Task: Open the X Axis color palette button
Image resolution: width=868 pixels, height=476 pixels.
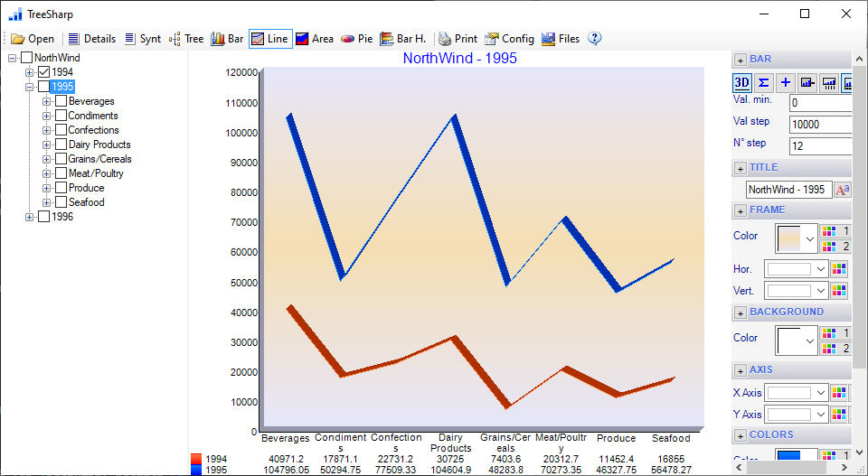Action: click(839, 393)
